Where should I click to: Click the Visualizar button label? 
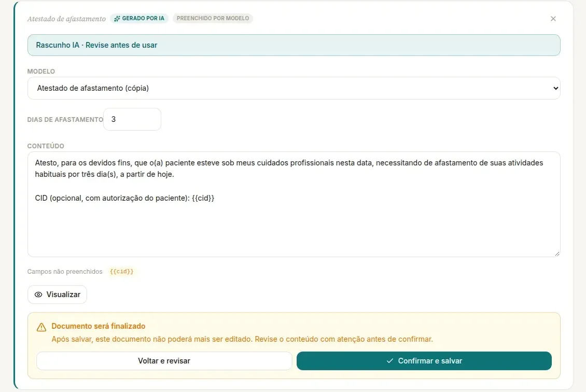coord(63,295)
